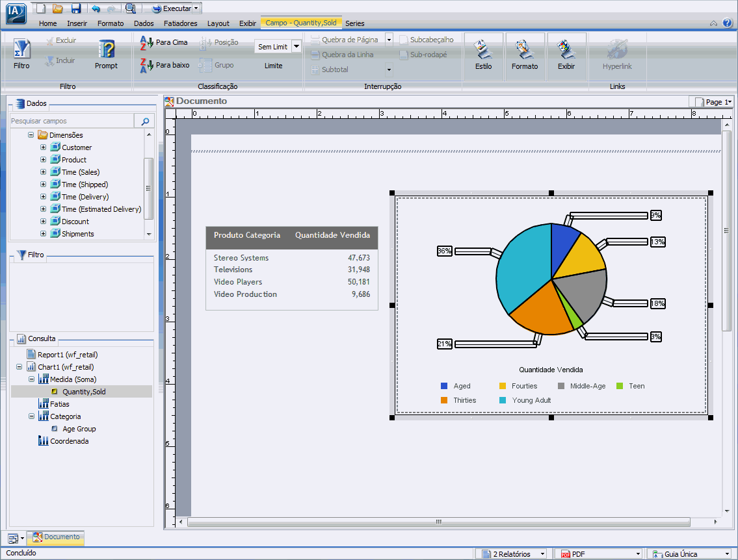Open the Fatiadores tab
The width and height of the screenshot is (738, 560).
pyautogui.click(x=180, y=23)
